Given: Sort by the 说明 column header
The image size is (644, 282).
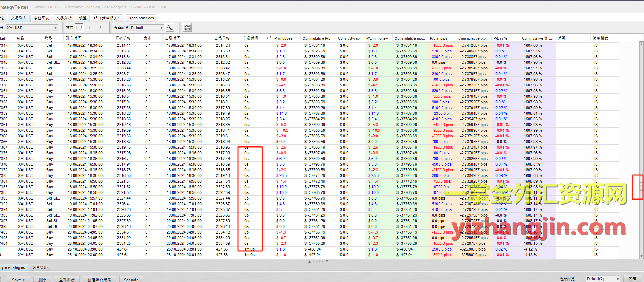Looking at the screenshot, I should pyautogui.click(x=573, y=38).
